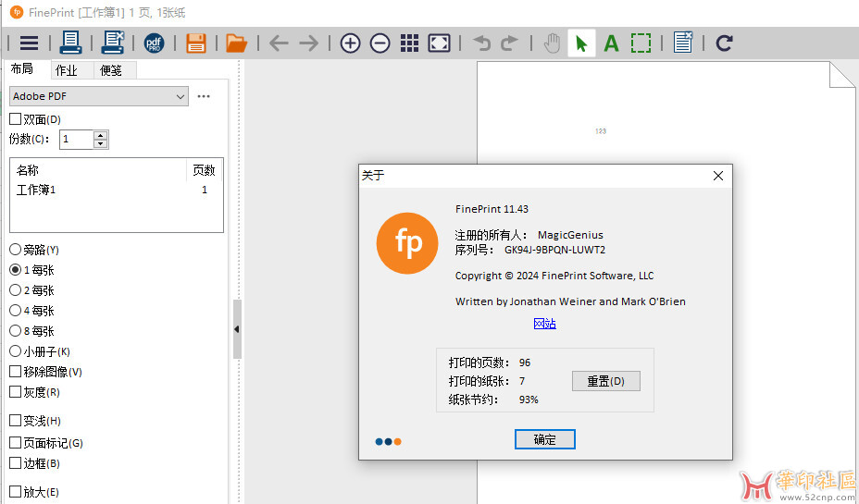Click the delete page document icon
The width and height of the screenshot is (859, 504).
point(683,43)
